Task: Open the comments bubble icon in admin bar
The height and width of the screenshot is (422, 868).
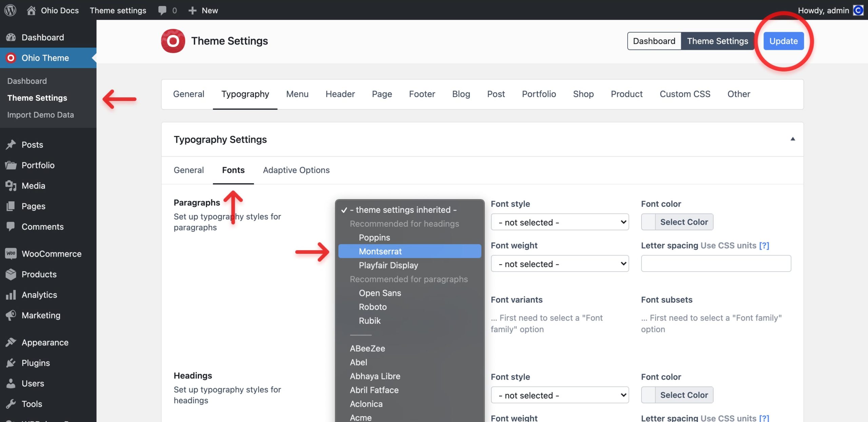Action: [162, 11]
